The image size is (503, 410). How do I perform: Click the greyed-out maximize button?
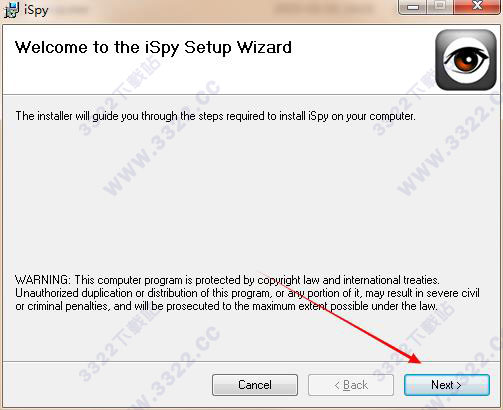click(x=440, y=7)
